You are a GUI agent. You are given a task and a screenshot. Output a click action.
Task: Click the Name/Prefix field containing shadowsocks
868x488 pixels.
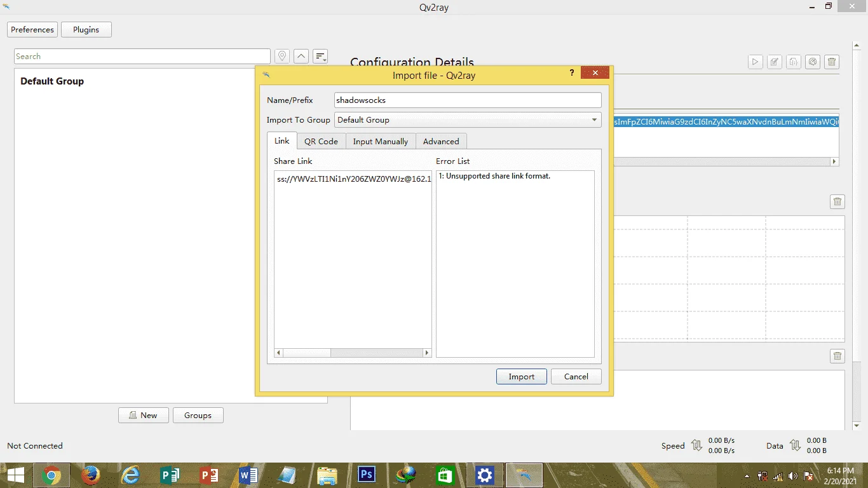pyautogui.click(x=468, y=100)
